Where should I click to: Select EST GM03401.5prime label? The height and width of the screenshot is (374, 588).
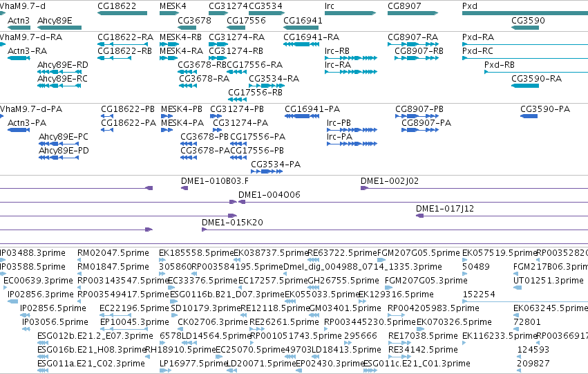pos(345,309)
